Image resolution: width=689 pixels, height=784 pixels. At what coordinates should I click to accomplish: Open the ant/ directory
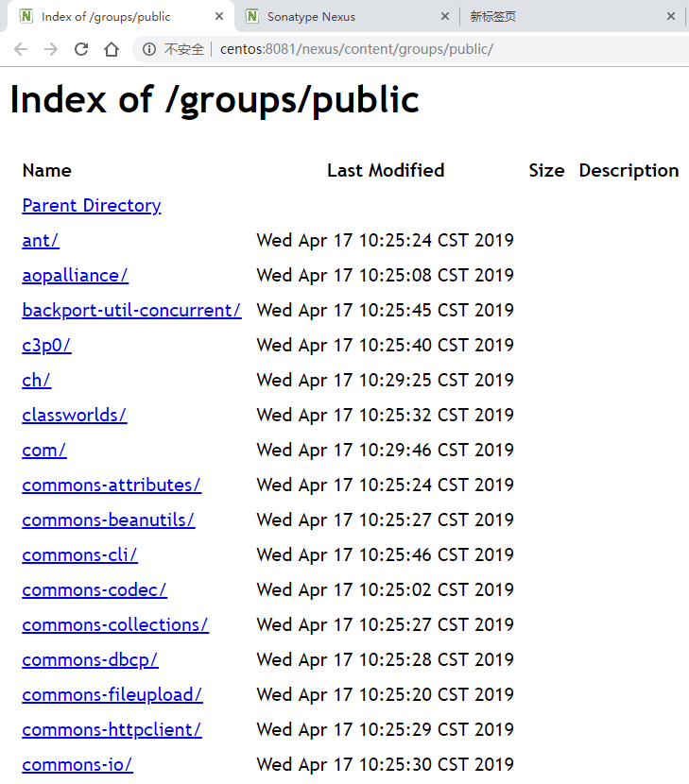coord(41,241)
